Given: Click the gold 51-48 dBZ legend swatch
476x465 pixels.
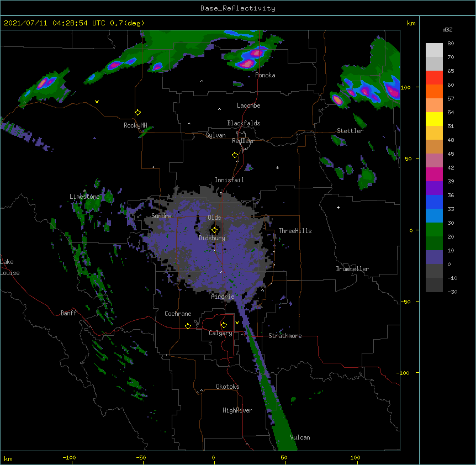Looking at the screenshot, I should pos(434,133).
